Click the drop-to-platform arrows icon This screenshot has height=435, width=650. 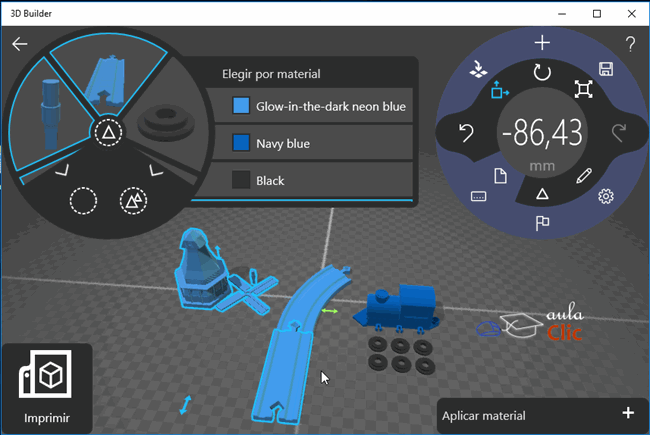tap(478, 69)
